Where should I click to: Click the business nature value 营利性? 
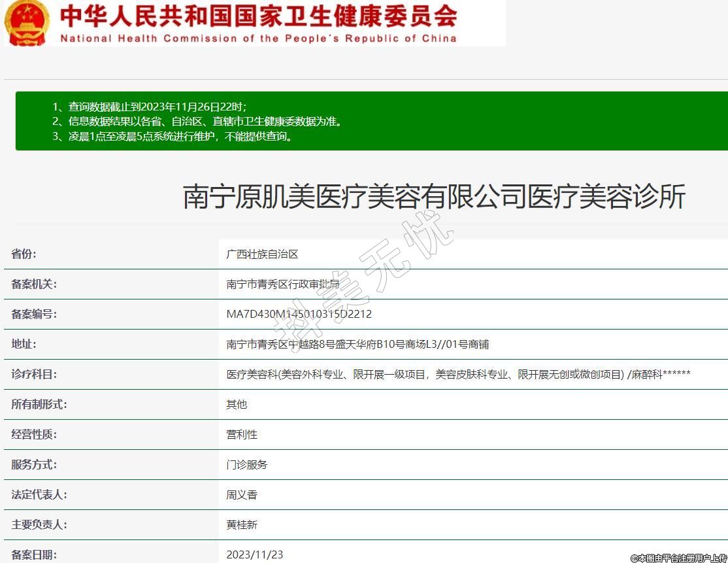242,434
